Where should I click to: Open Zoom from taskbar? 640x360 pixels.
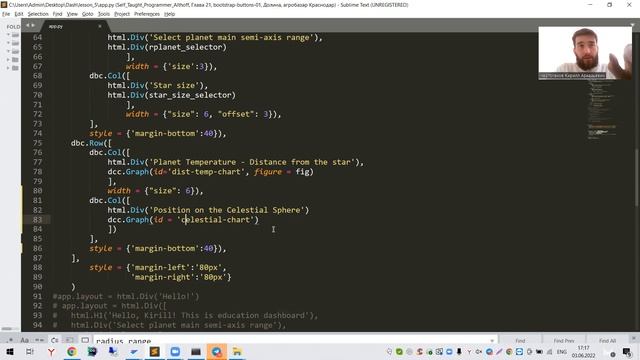pyautogui.click(x=175, y=351)
